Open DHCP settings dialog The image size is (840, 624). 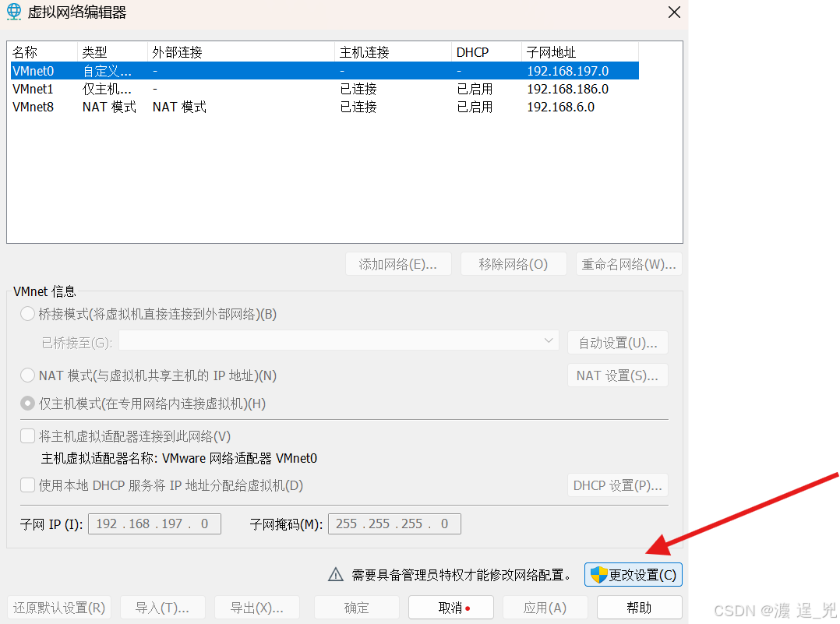click(618, 485)
